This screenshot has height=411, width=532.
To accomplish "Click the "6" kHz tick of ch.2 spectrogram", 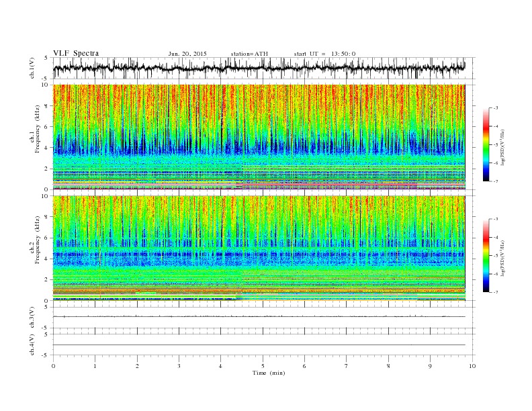I will [x=47, y=238].
